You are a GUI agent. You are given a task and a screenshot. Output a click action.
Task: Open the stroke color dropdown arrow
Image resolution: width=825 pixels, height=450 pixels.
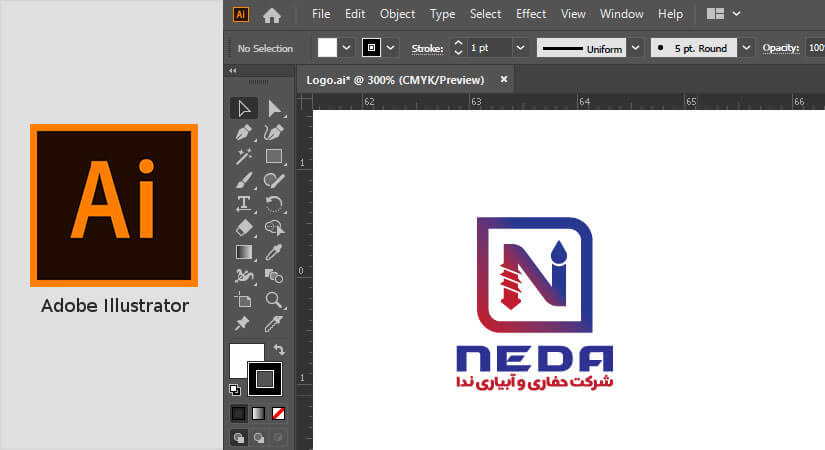pyautogui.click(x=390, y=48)
